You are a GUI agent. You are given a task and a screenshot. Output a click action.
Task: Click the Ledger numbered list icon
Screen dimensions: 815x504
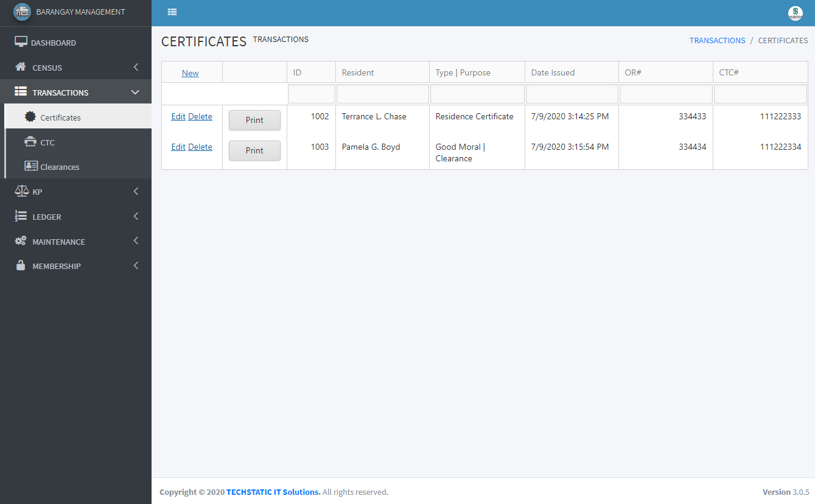click(x=21, y=216)
